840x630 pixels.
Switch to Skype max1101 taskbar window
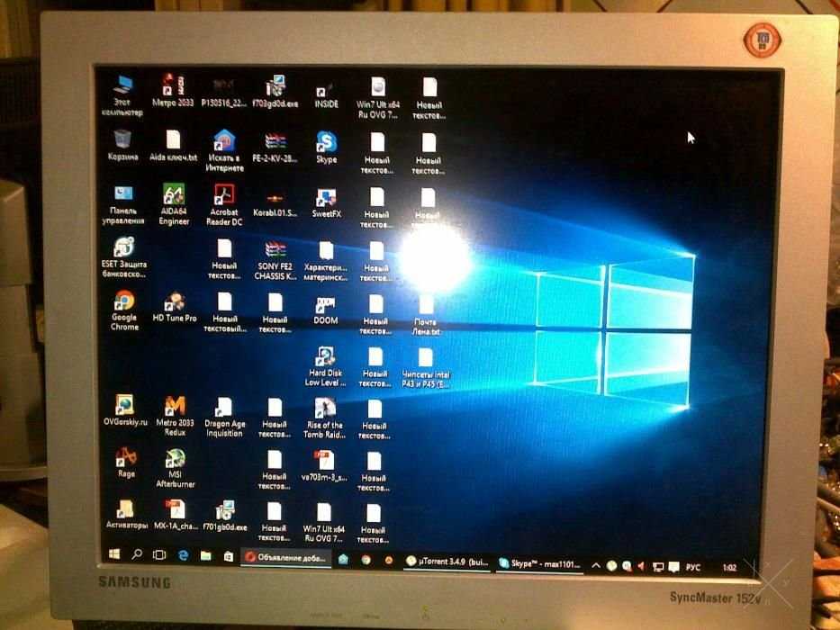point(539,563)
